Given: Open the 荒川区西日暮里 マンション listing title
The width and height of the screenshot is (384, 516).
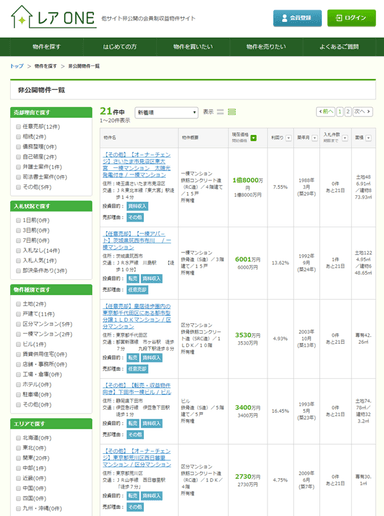Looking at the screenshot, I should coord(137,458).
